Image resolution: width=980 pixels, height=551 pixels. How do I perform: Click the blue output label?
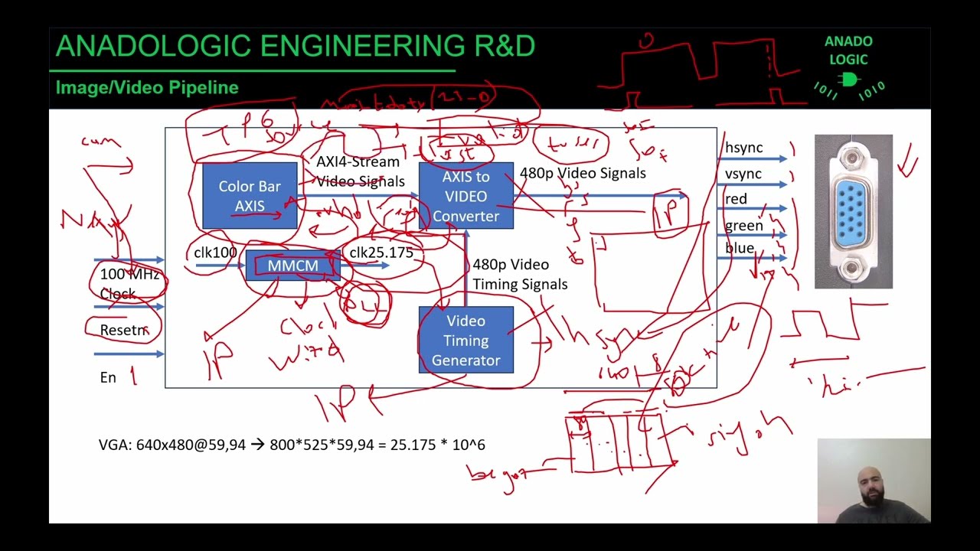tap(740, 248)
